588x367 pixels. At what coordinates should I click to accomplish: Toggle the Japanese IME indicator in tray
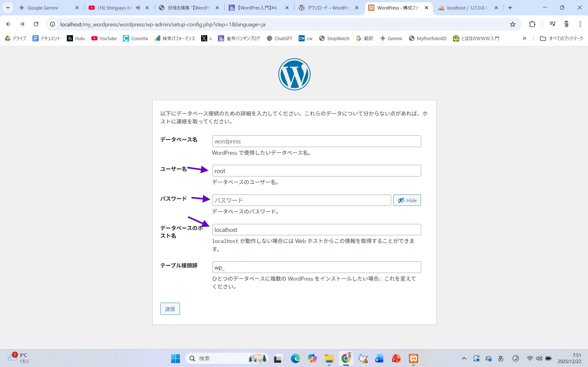point(501,358)
